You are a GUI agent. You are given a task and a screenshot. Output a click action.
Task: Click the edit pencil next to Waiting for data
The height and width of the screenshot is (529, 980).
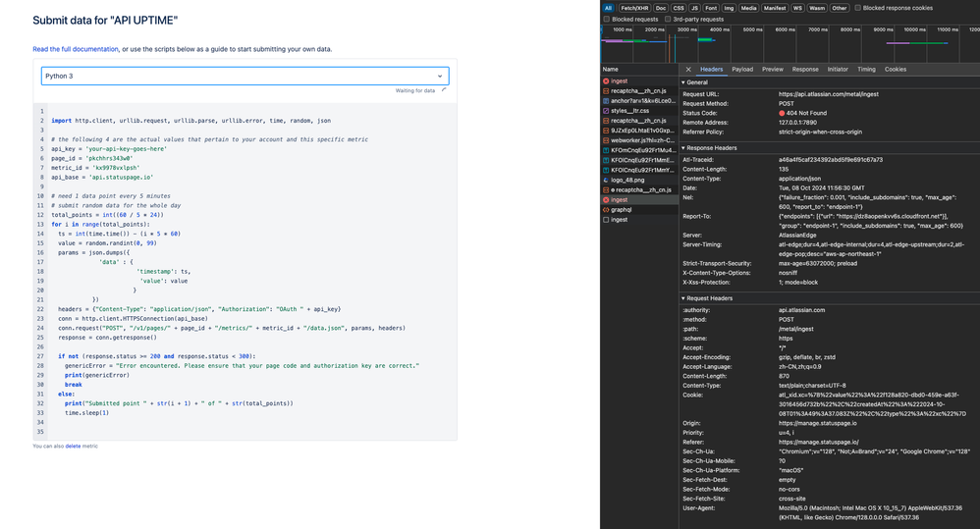point(444,90)
